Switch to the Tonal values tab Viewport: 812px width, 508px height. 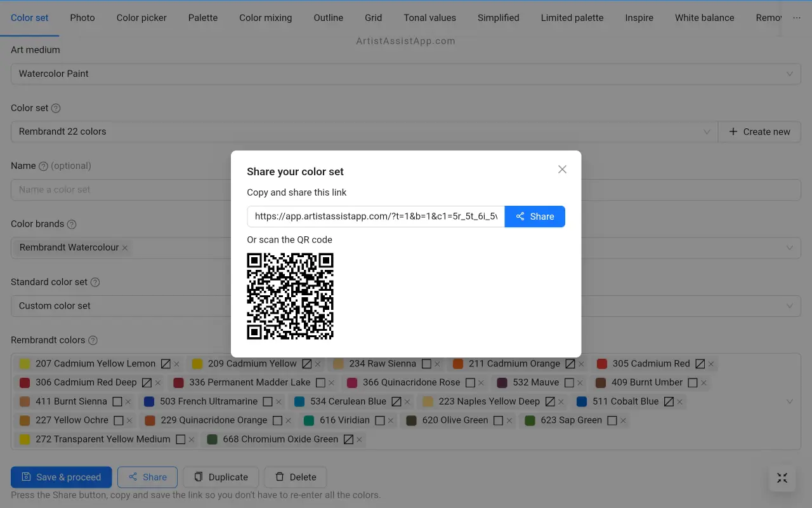coord(430,18)
